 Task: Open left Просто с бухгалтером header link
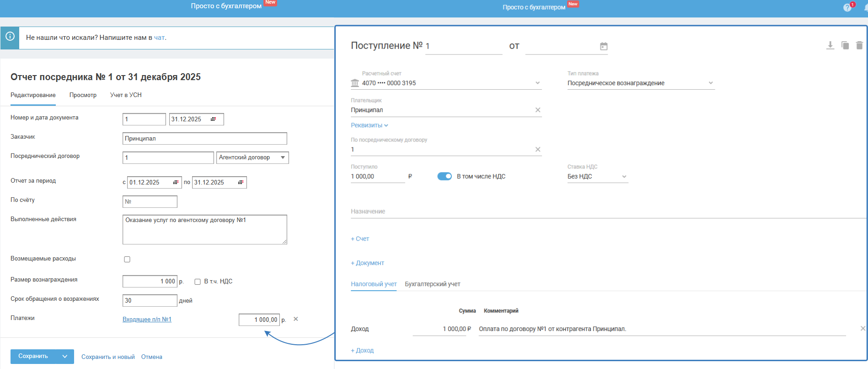pyautogui.click(x=226, y=6)
